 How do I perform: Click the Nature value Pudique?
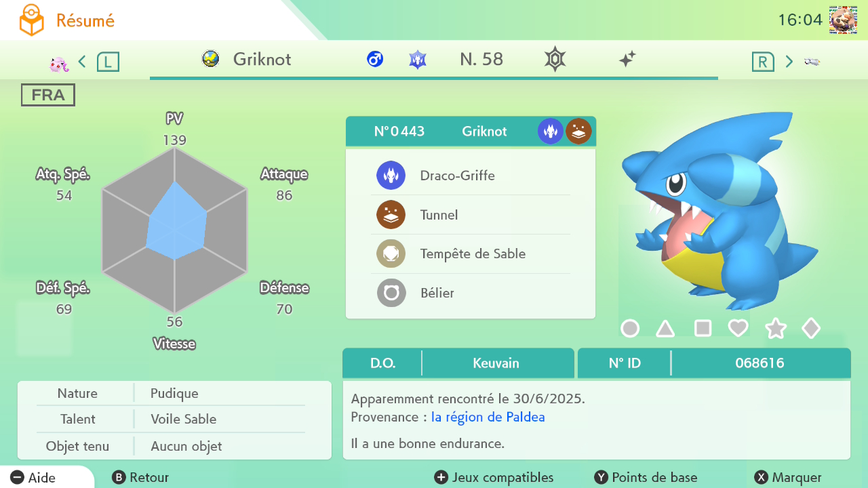(x=174, y=393)
